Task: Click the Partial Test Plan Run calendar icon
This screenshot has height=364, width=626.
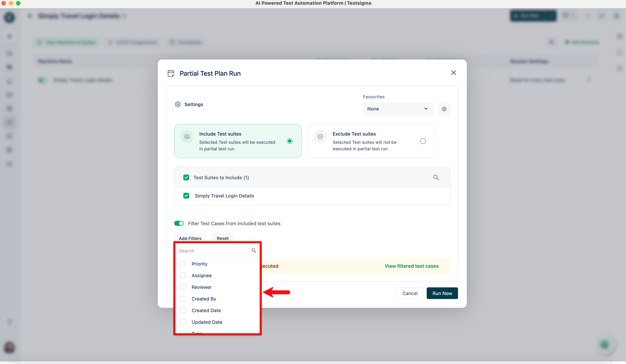Action: tap(171, 74)
